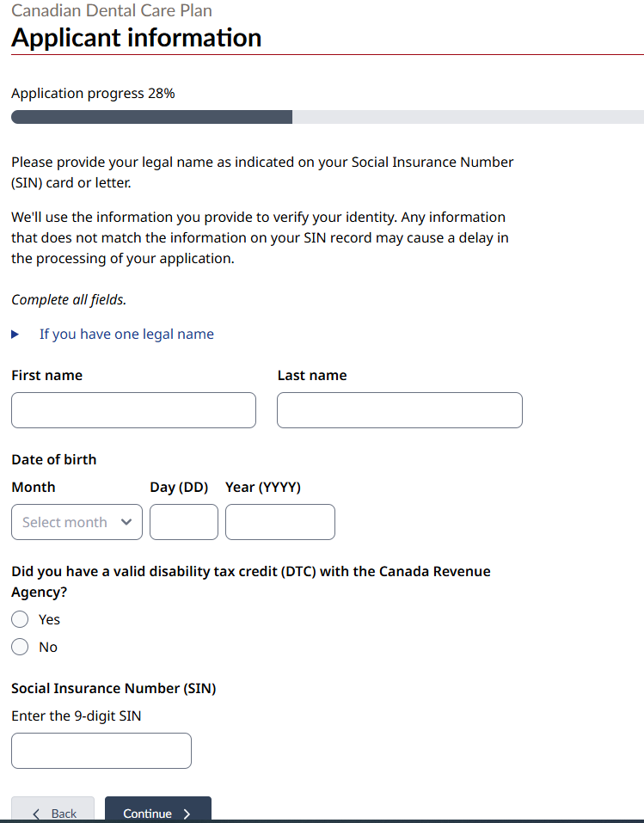Focus the First name text field
The height and width of the screenshot is (823, 644).
(134, 410)
